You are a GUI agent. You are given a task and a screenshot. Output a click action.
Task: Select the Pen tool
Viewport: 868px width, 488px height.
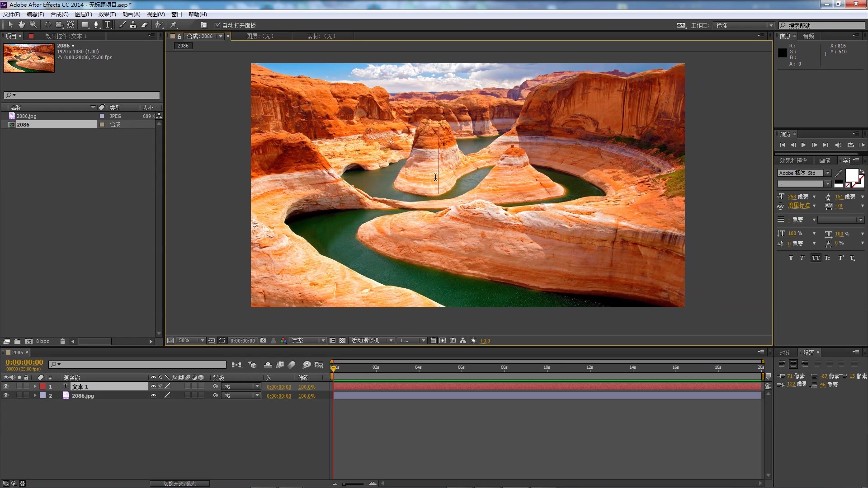(96, 25)
